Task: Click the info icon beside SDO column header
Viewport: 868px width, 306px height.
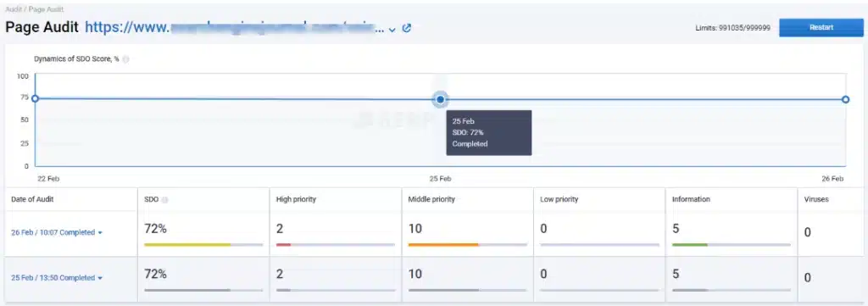Action: (x=164, y=200)
